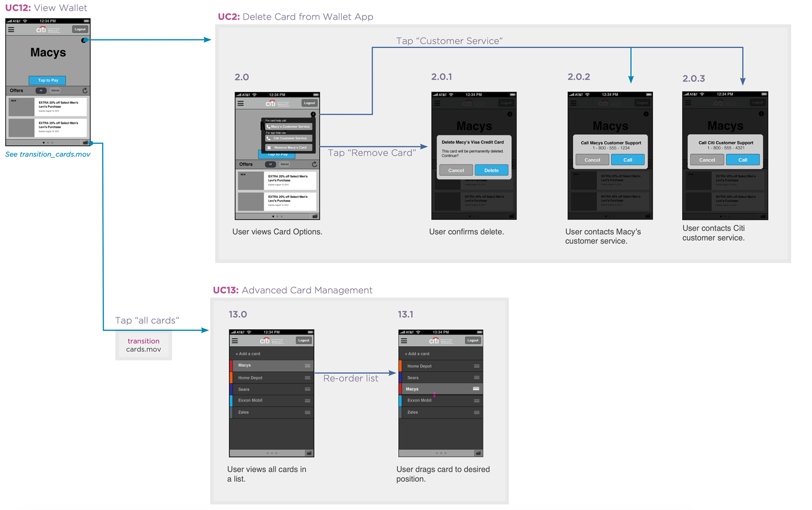Viewport: 812px width, 510px height.
Task: Open hamburger menu in screen 13.1
Action: [x=404, y=340]
